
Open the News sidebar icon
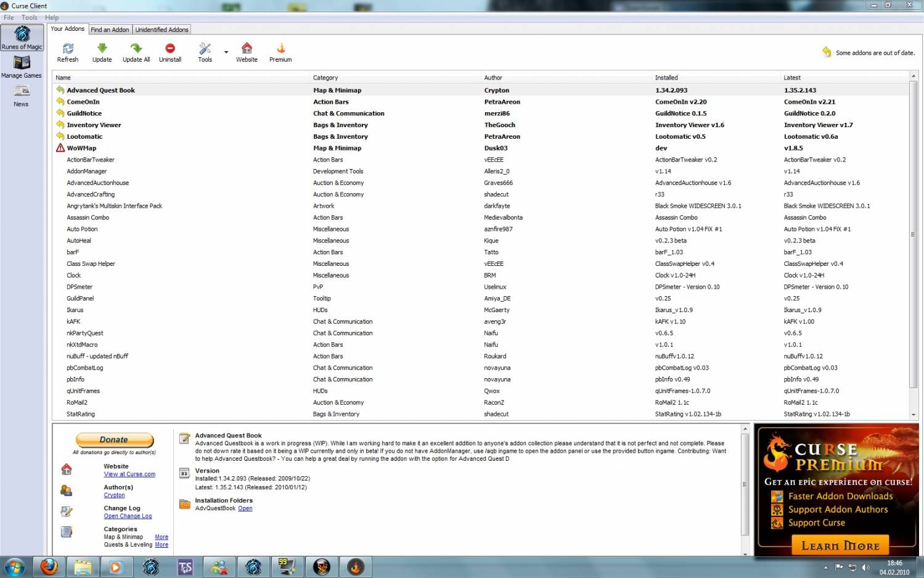(x=22, y=91)
